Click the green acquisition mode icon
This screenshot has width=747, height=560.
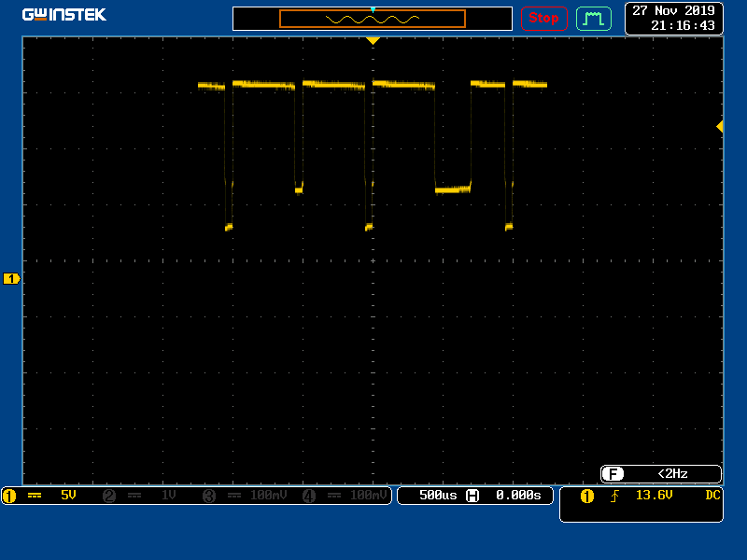pyautogui.click(x=593, y=18)
